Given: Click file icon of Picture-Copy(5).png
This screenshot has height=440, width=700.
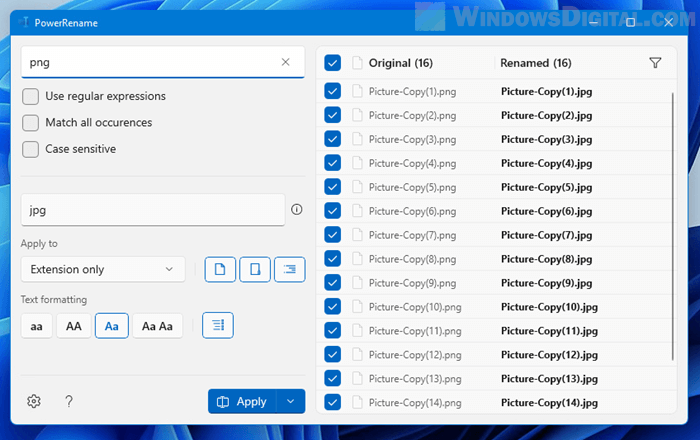Looking at the screenshot, I should [x=357, y=187].
